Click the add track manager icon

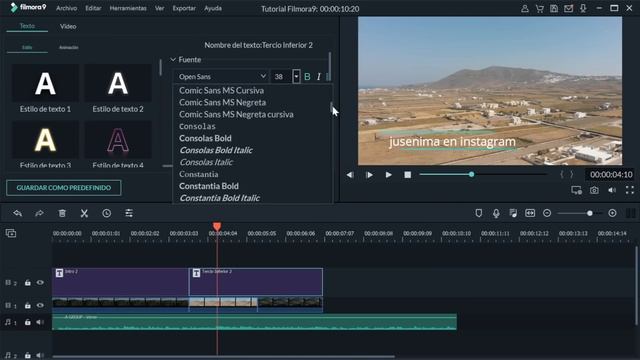pyautogui.click(x=11, y=233)
